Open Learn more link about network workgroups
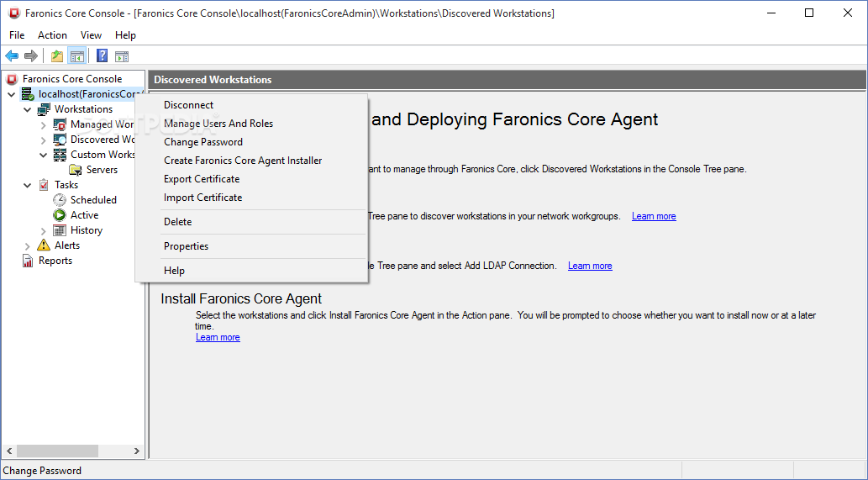The width and height of the screenshot is (868, 480). coord(654,216)
